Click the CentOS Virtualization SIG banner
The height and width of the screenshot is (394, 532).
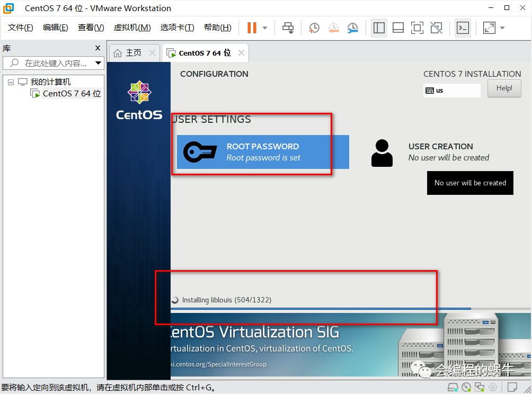(x=350, y=345)
